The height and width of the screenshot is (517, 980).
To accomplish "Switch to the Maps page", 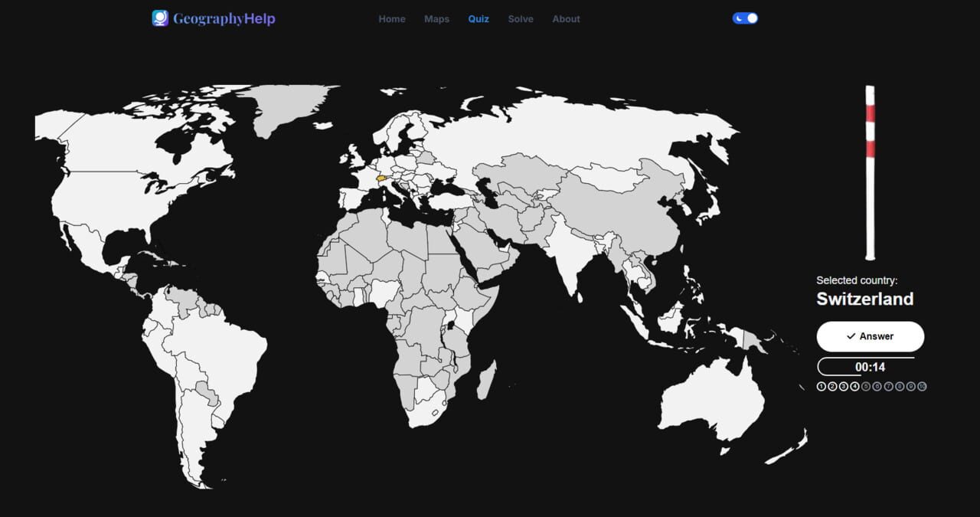I will click(x=436, y=19).
